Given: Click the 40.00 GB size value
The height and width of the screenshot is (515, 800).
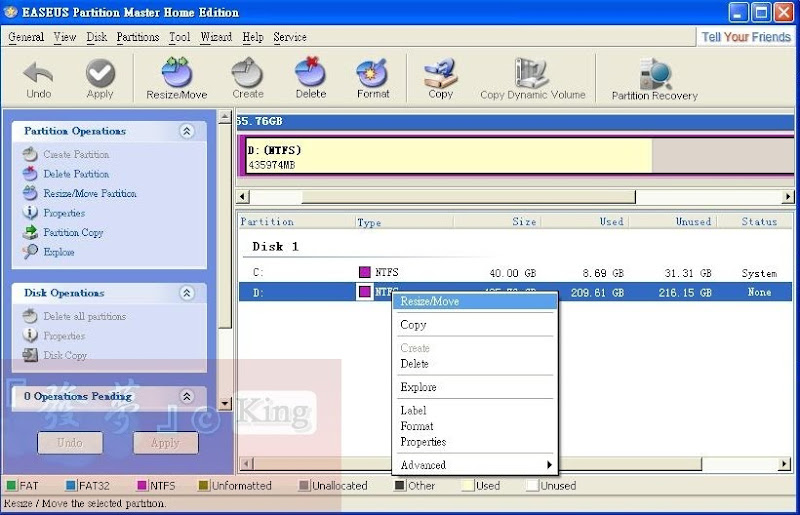Looking at the screenshot, I should pyautogui.click(x=513, y=273).
